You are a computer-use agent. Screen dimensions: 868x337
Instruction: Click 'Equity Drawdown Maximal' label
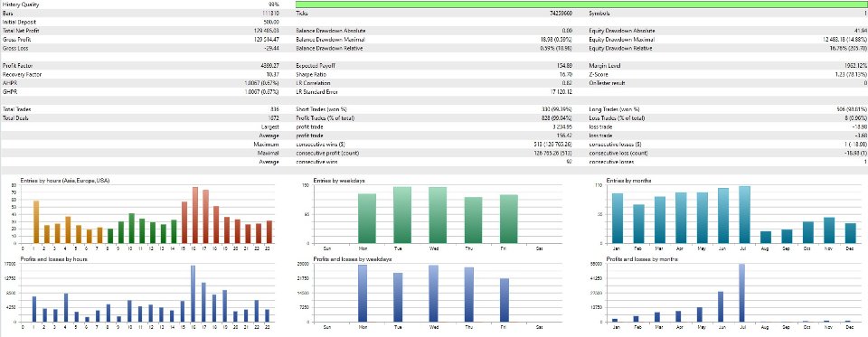pos(622,40)
